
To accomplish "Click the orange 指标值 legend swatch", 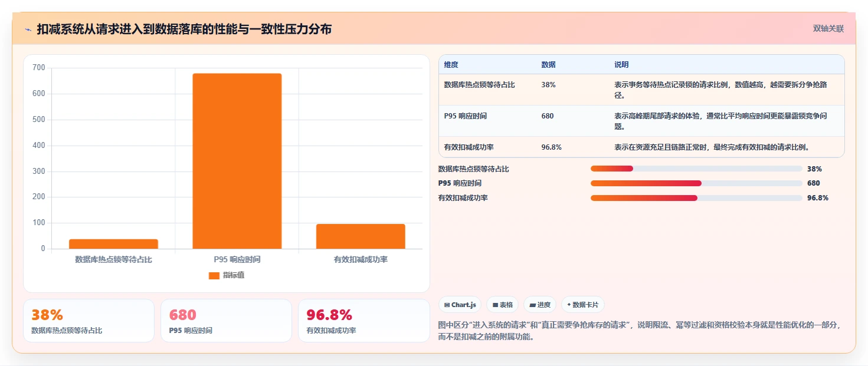I will (x=214, y=275).
